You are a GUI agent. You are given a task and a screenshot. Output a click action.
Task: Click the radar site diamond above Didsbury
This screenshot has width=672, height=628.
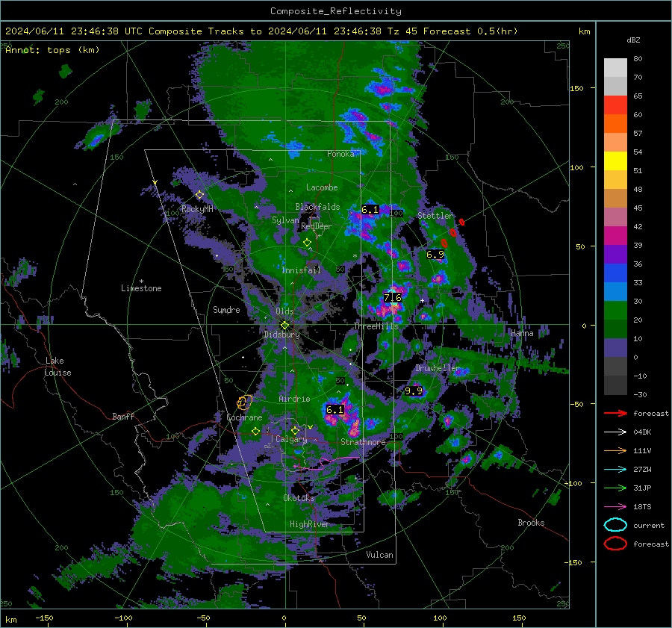point(284,326)
